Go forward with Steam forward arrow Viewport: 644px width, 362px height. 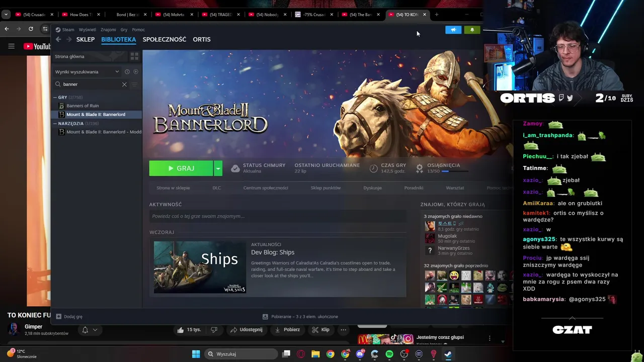(x=68, y=39)
